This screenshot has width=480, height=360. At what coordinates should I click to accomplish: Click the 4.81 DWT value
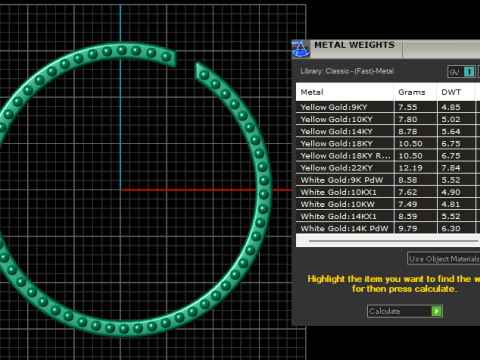click(451, 204)
